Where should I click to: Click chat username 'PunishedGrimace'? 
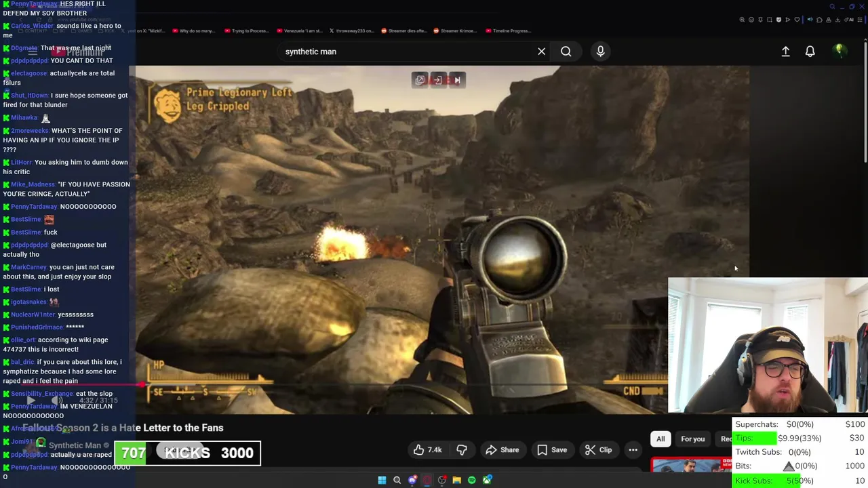(x=37, y=327)
